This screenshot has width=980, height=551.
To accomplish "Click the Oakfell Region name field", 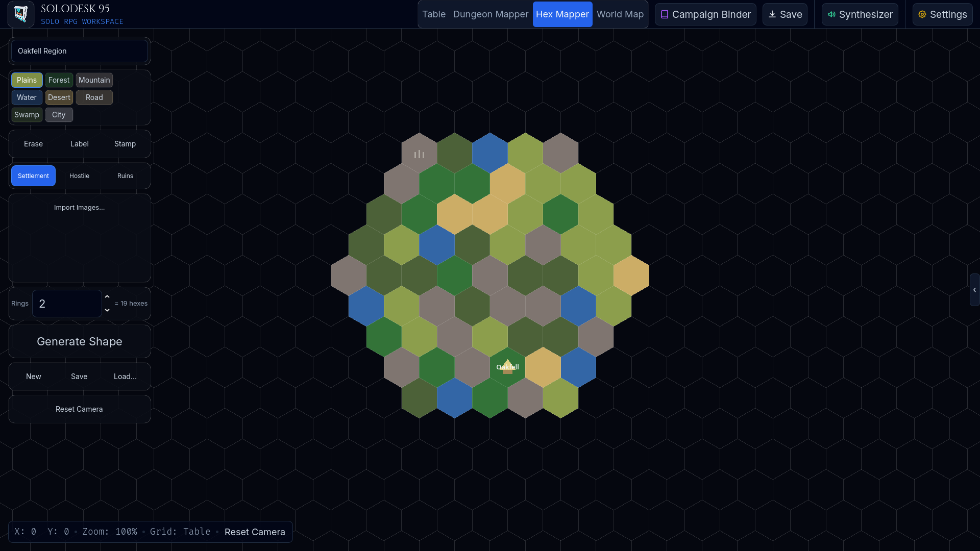I will click(x=80, y=51).
